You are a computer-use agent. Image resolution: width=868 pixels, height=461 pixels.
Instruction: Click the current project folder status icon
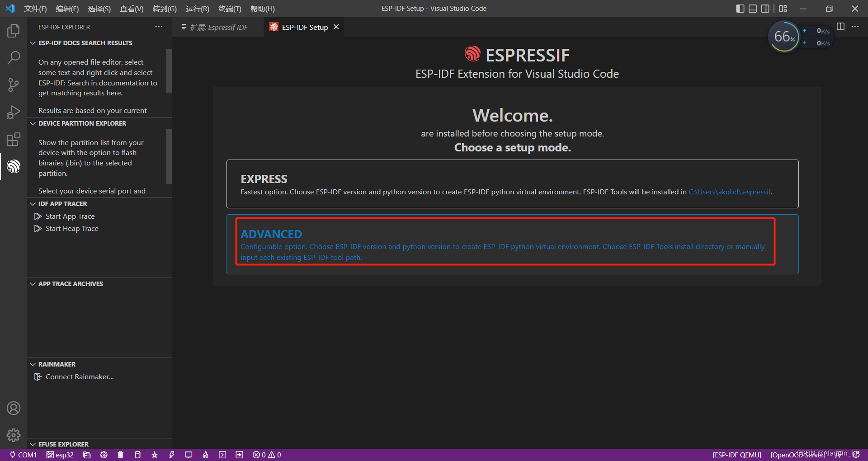click(x=87, y=455)
